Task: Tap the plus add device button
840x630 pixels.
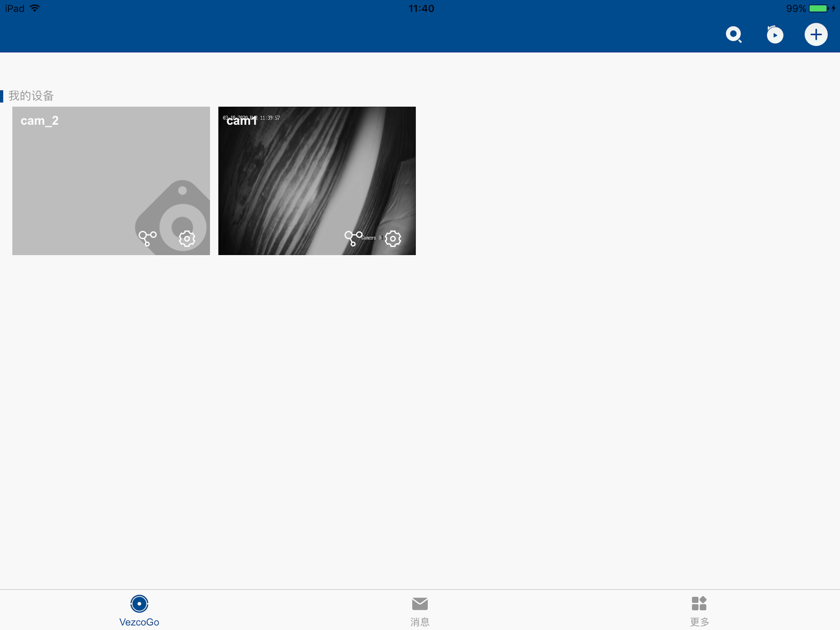Action: click(816, 34)
